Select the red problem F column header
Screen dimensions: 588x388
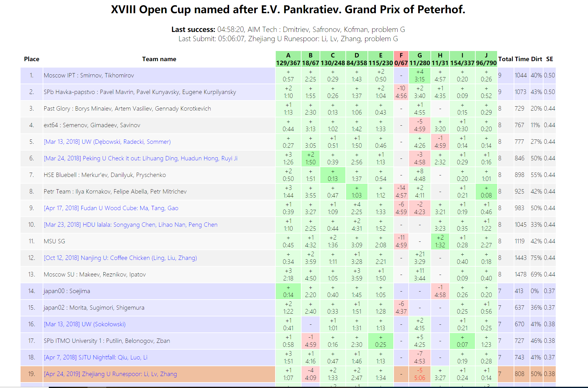coord(401,59)
